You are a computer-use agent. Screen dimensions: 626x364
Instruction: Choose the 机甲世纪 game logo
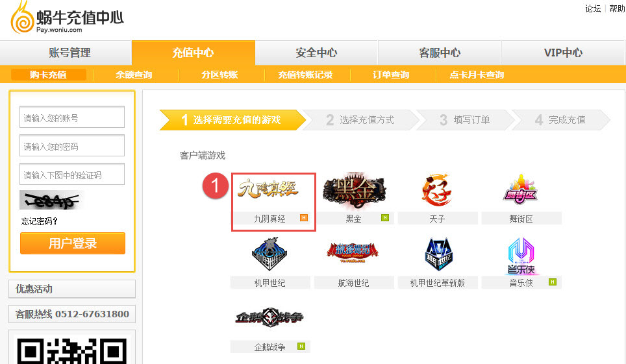pyautogui.click(x=270, y=254)
